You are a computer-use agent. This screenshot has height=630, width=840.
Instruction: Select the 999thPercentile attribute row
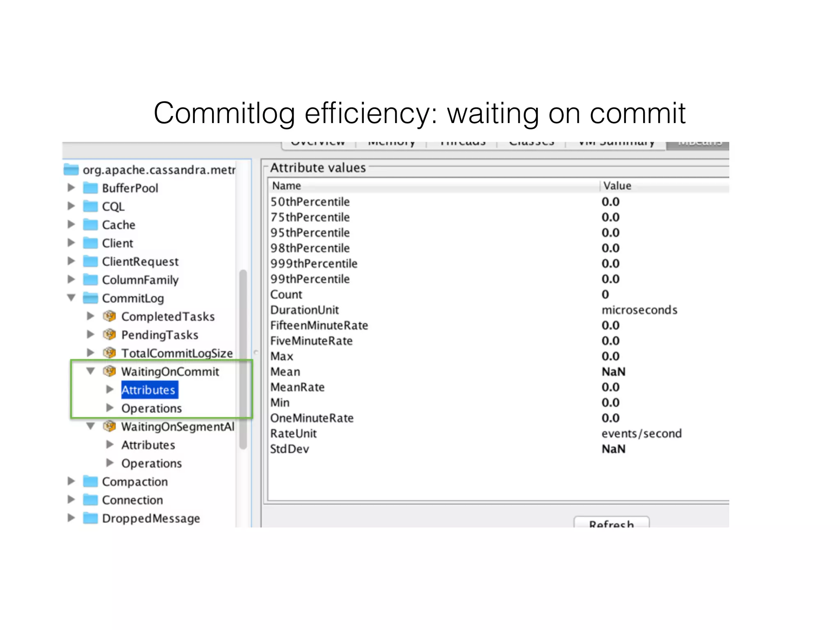499,264
